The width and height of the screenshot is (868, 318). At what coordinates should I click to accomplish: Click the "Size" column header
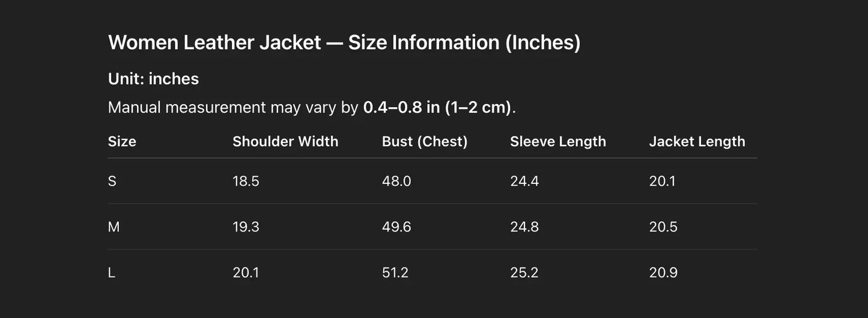pos(122,141)
